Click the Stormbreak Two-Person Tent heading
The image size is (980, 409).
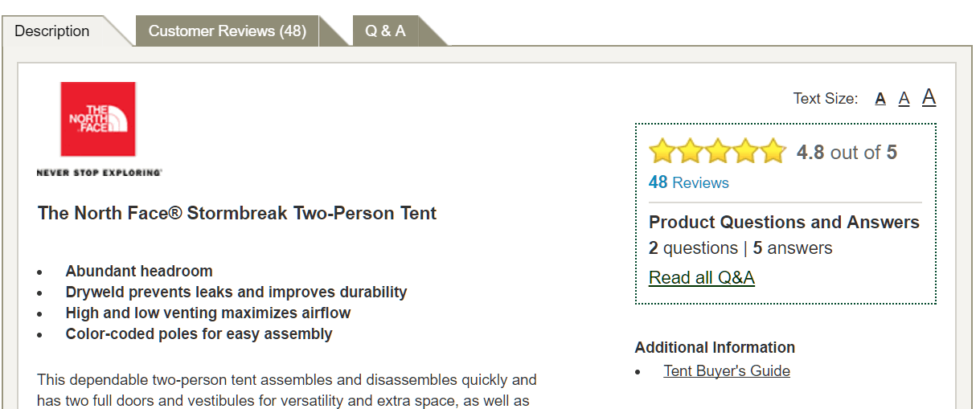237,214
